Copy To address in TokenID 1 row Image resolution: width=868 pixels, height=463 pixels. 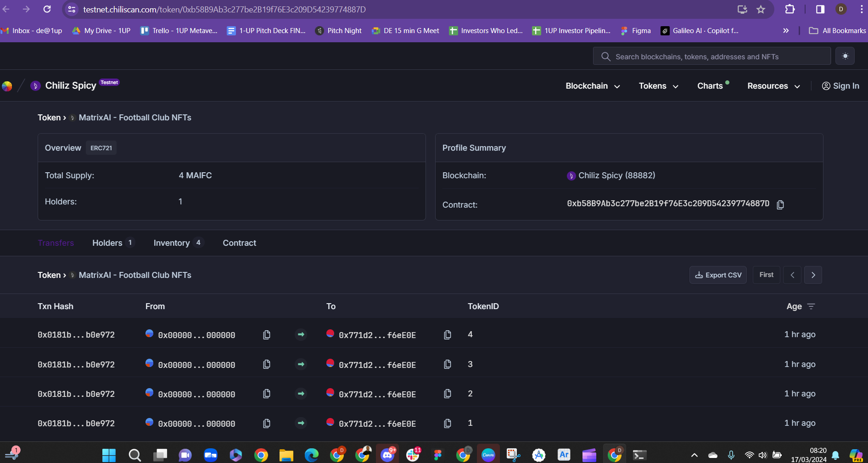tap(448, 423)
